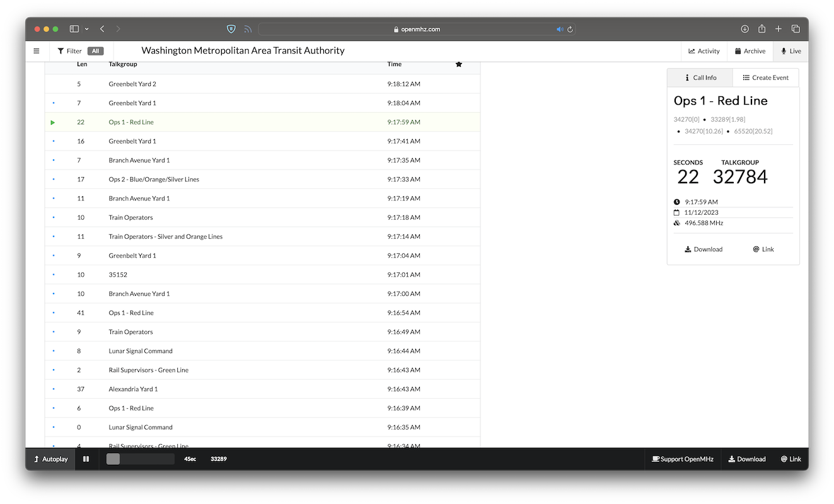Go back in Safari history
This screenshot has width=834, height=504.
coord(102,29)
